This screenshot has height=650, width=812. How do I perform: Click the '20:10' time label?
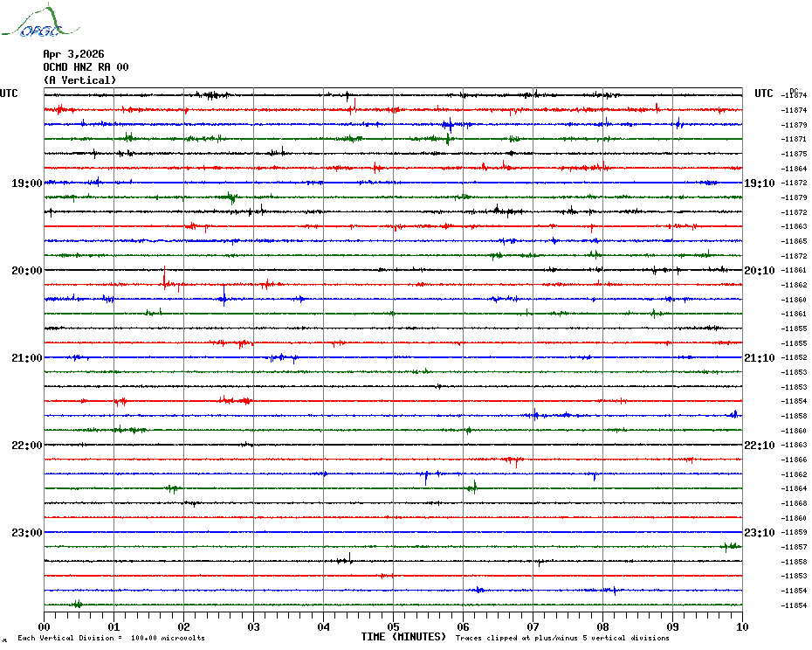[x=760, y=271]
